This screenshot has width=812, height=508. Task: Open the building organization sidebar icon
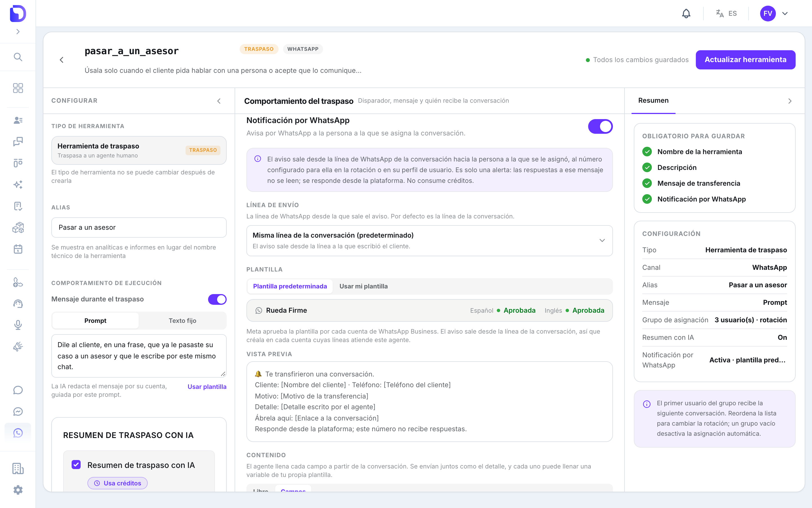[18, 469]
